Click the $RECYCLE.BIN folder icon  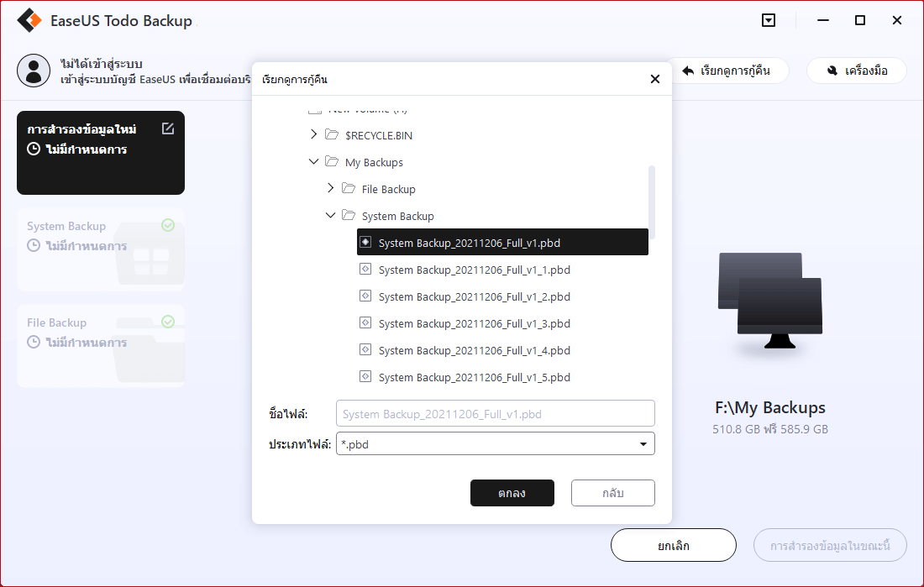332,135
